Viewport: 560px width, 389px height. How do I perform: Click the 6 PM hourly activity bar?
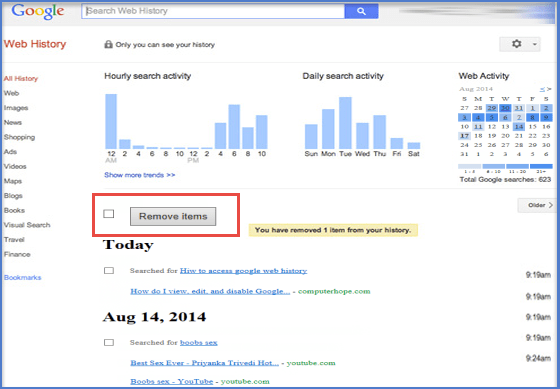pos(234,127)
